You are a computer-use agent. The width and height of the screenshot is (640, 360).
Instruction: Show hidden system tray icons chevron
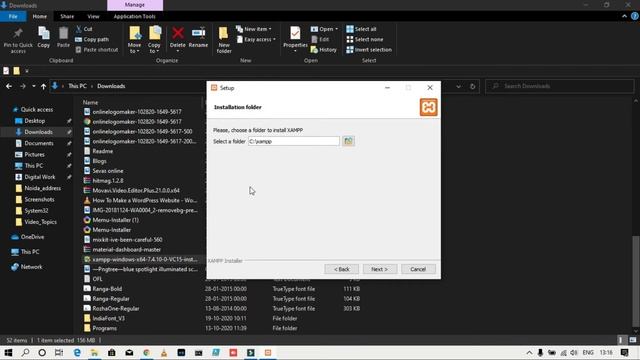529,353
